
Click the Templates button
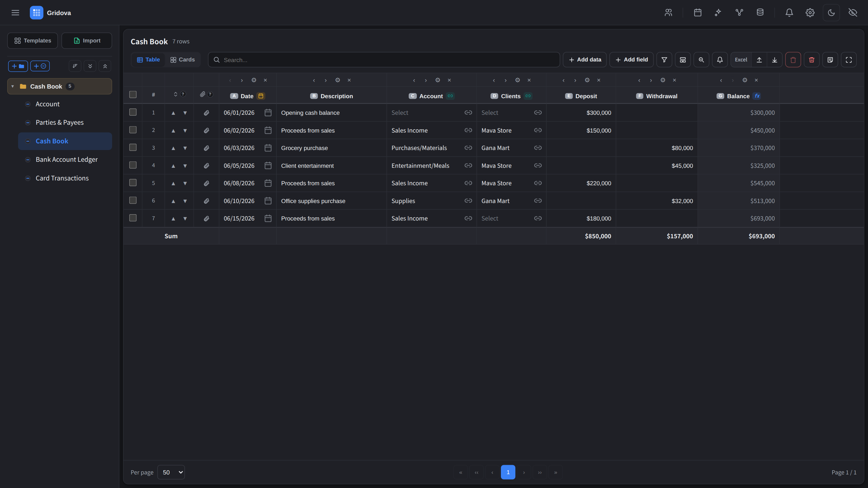click(x=33, y=41)
